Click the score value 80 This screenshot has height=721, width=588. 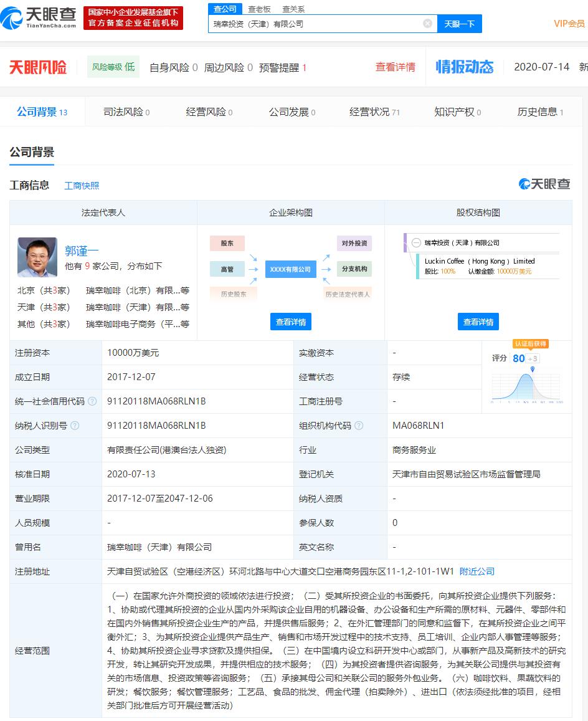tap(519, 358)
